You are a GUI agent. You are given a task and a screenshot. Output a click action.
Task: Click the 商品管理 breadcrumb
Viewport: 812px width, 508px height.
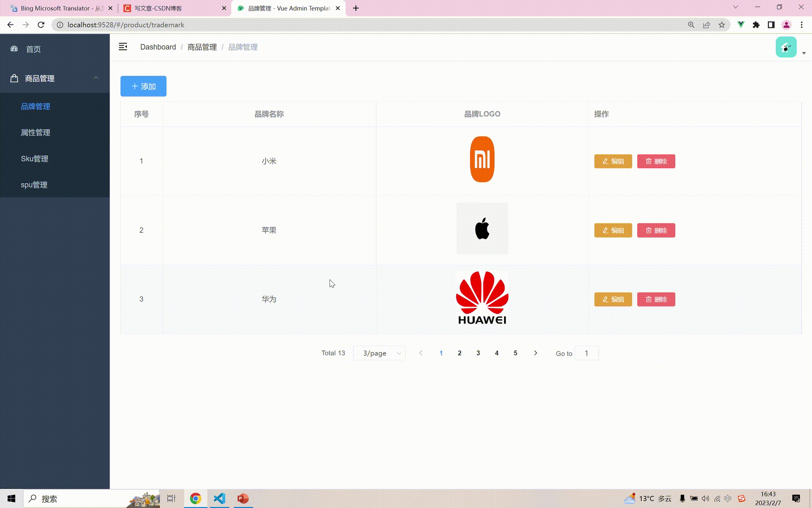pyautogui.click(x=202, y=47)
